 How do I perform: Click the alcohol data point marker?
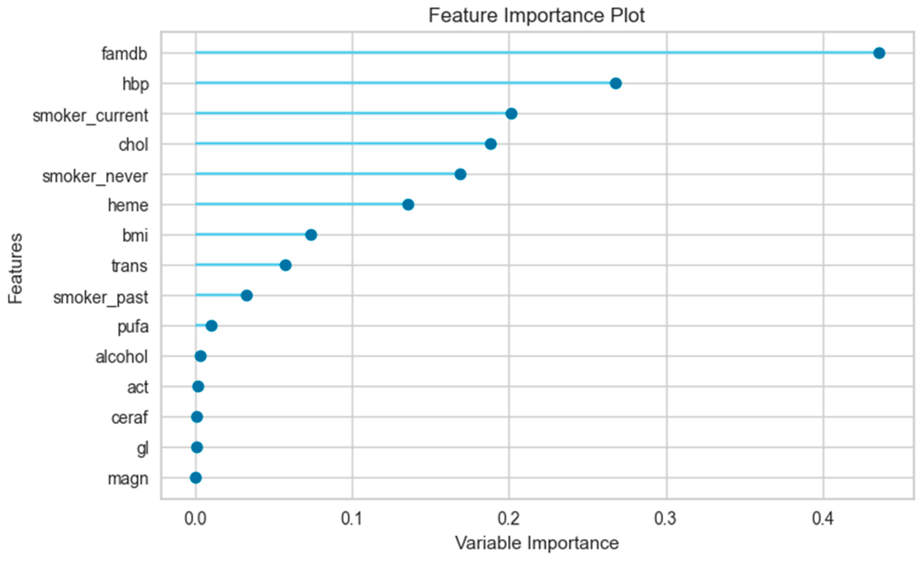(x=201, y=356)
